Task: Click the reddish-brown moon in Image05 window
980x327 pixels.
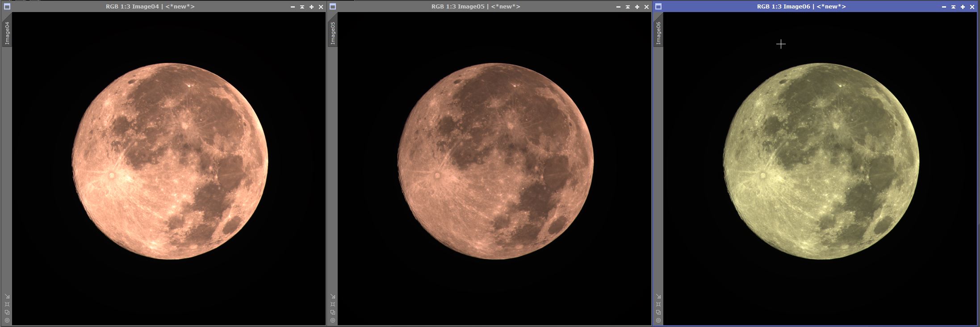Action: pyautogui.click(x=496, y=161)
